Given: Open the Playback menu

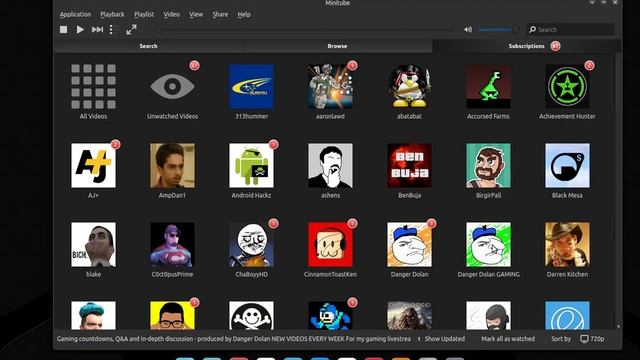Looking at the screenshot, I should tap(112, 14).
